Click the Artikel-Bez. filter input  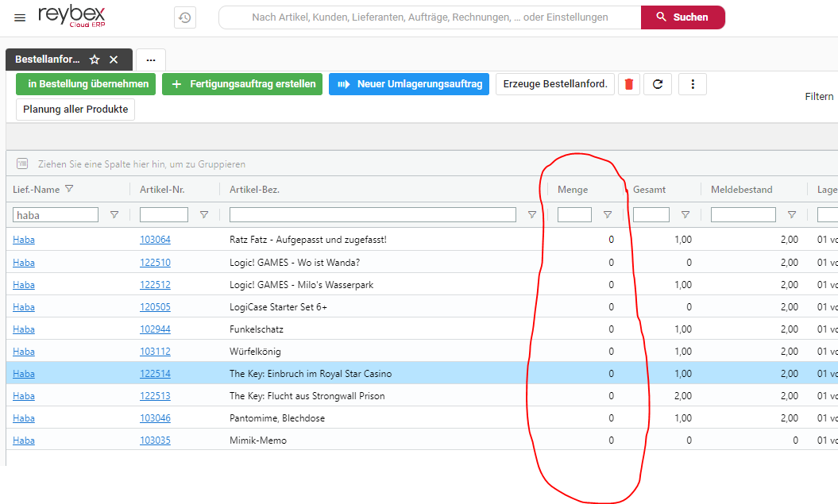373,214
